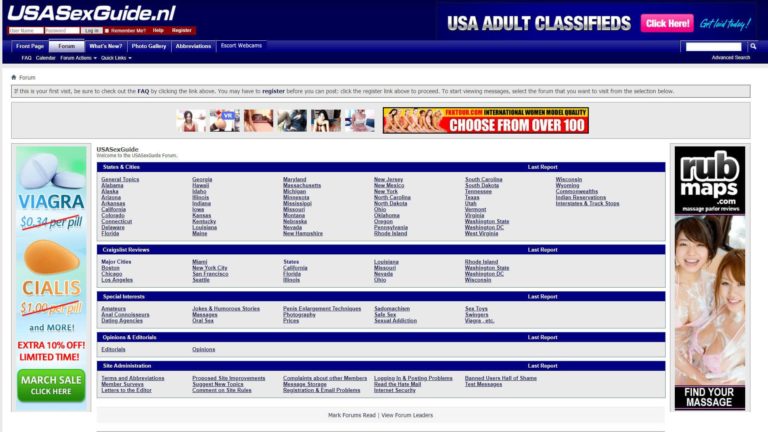Open the Letters to the Editor forum
Viewport: 768px width, 432px height.
click(x=126, y=390)
